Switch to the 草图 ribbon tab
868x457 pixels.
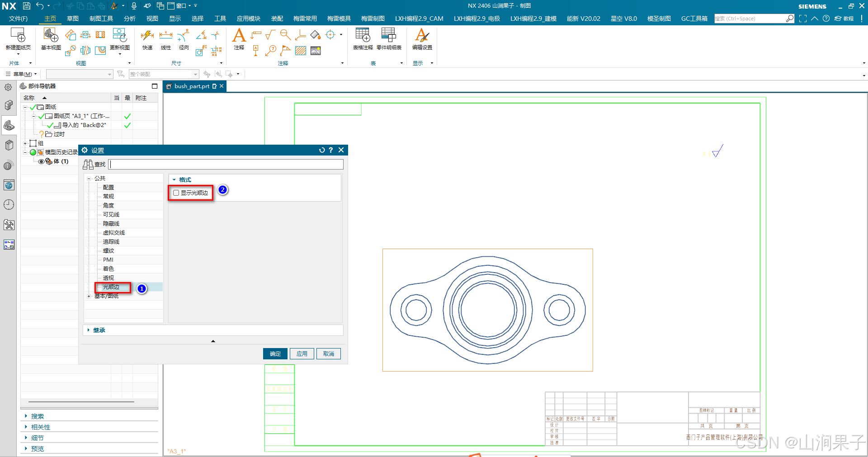tap(73, 19)
